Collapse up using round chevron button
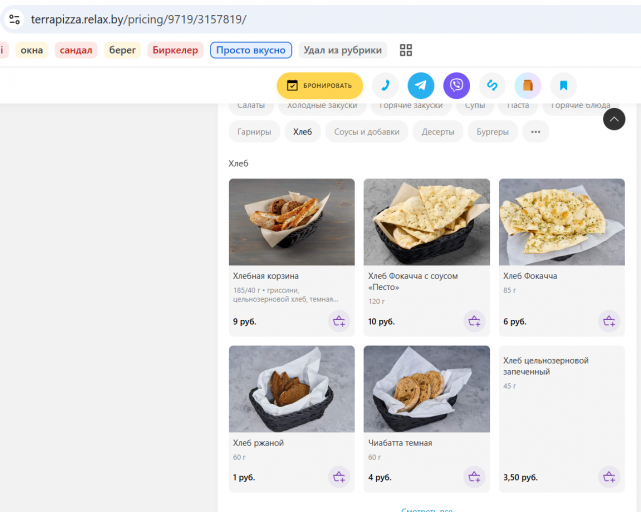This screenshot has height=512, width=641. click(614, 119)
